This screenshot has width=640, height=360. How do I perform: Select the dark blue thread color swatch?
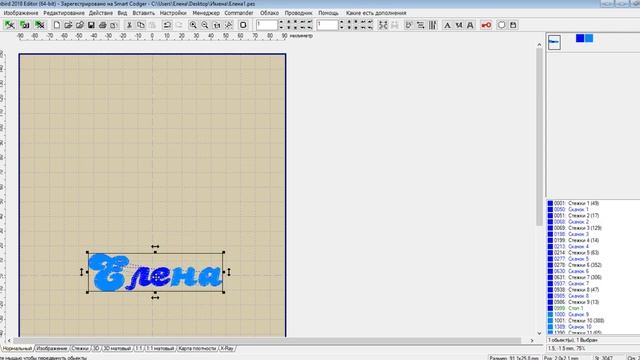tap(580, 38)
